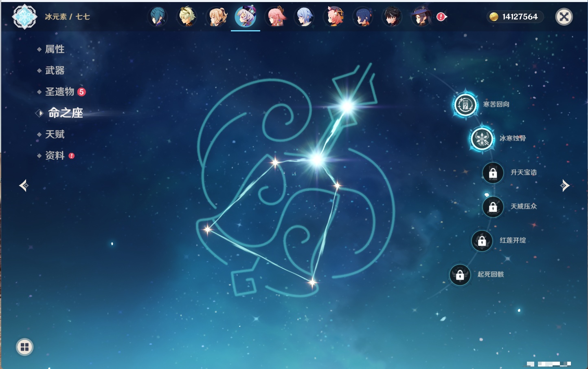588x369 pixels.
Task: Select the witch-hat character portrait with alert
Action: click(x=421, y=17)
